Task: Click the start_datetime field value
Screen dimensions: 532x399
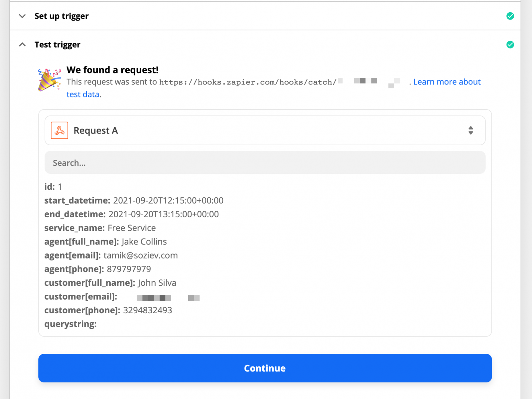Action: click(168, 200)
